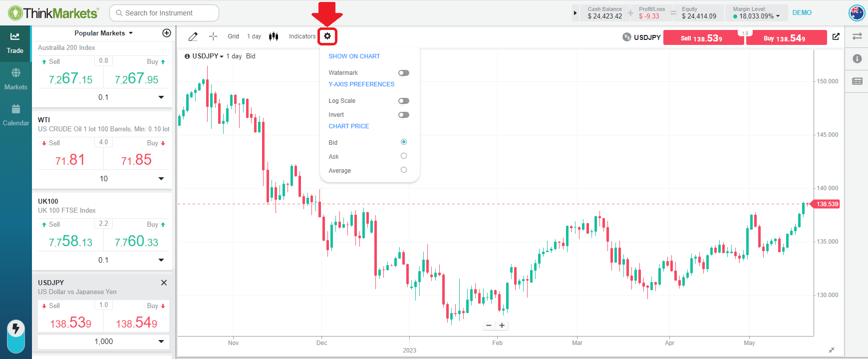Click the chart resize icon in bottom corner
Image resolution: width=868 pixels, height=359 pixels.
tap(832, 350)
